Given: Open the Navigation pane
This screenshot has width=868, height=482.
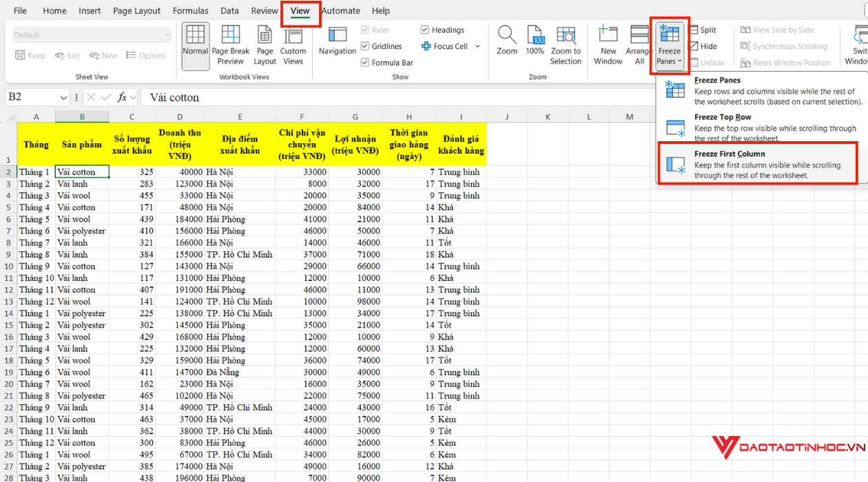Looking at the screenshot, I should (x=338, y=41).
